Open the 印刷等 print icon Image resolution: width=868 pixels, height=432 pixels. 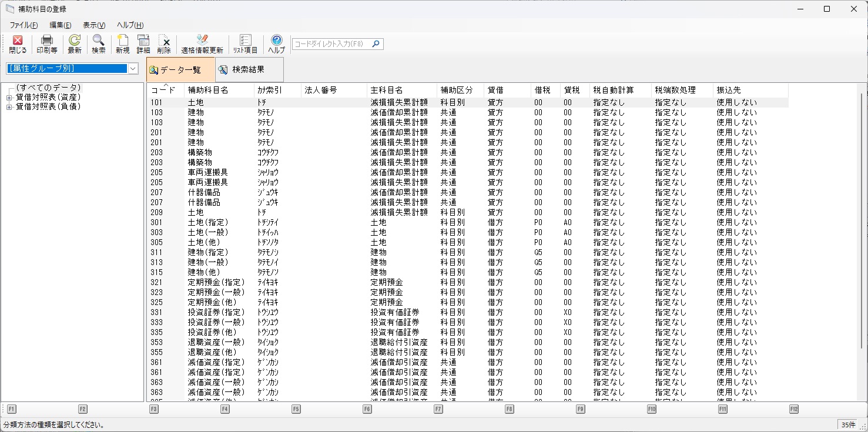pos(47,44)
